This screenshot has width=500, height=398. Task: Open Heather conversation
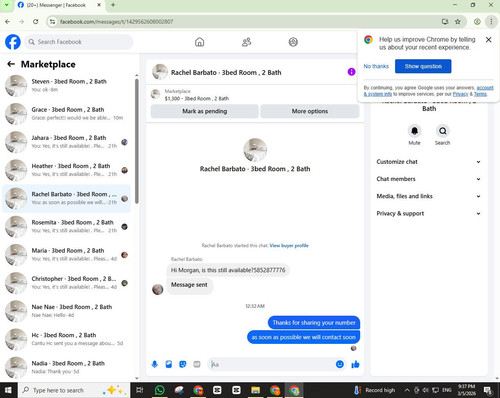67,170
